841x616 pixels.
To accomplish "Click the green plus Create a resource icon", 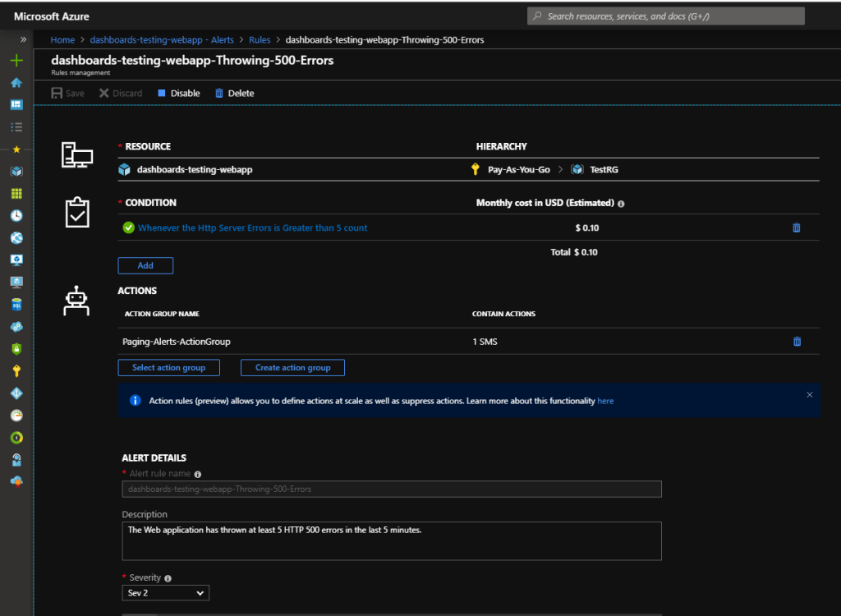I will tap(16, 61).
